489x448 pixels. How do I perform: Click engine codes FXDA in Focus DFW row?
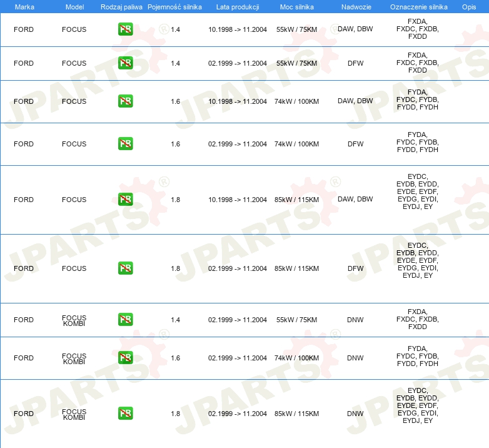pyautogui.click(x=418, y=63)
